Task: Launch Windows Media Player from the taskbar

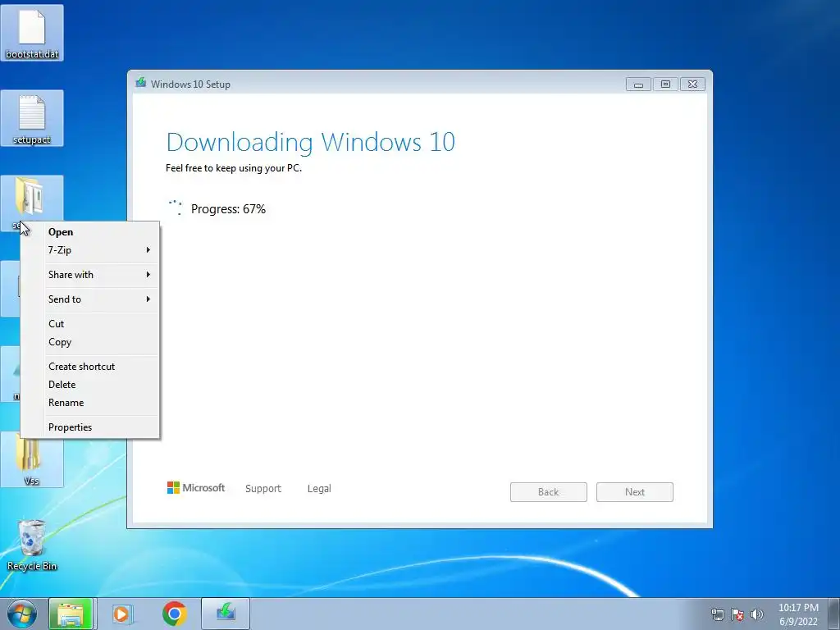Action: coord(121,614)
